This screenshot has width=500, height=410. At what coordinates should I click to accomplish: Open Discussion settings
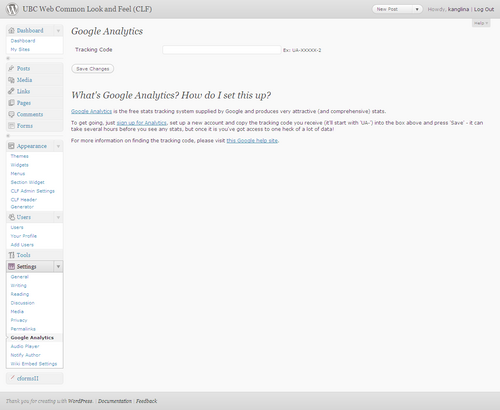(23, 303)
